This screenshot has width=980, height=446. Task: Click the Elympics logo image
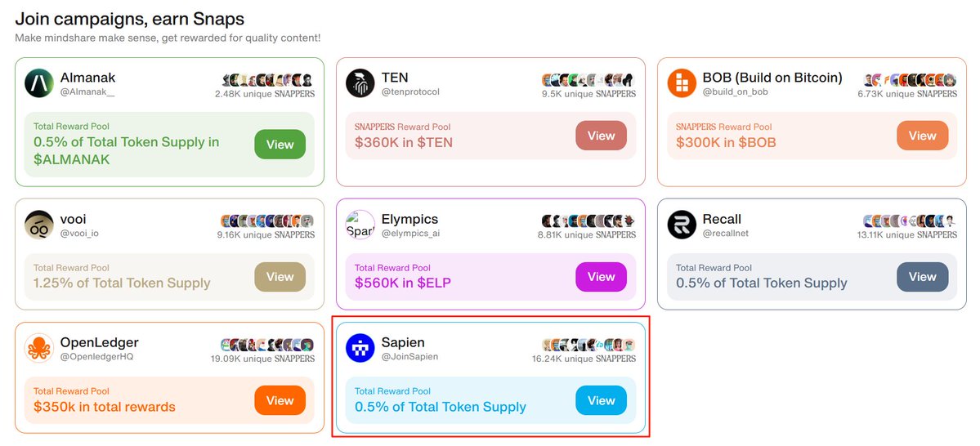pyautogui.click(x=360, y=225)
